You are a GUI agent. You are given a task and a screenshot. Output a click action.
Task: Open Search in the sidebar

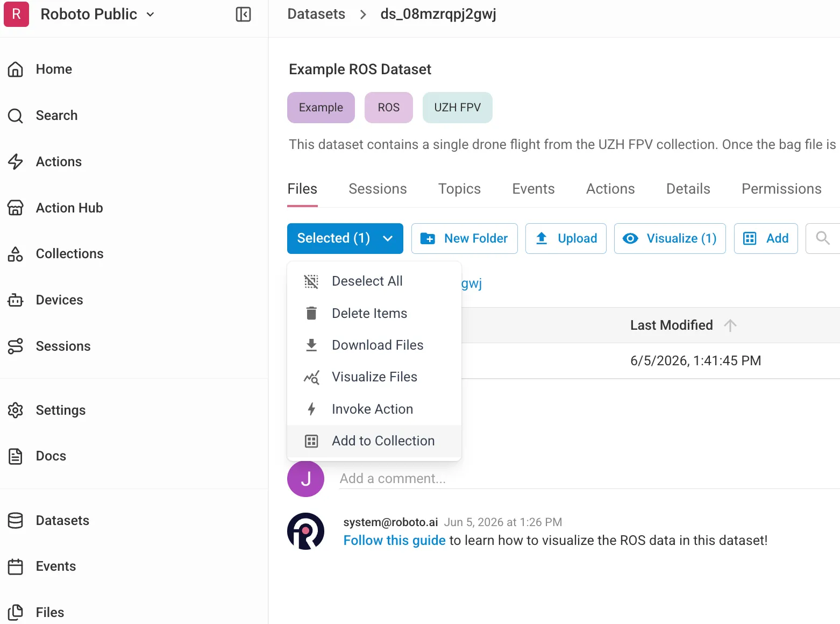(56, 116)
